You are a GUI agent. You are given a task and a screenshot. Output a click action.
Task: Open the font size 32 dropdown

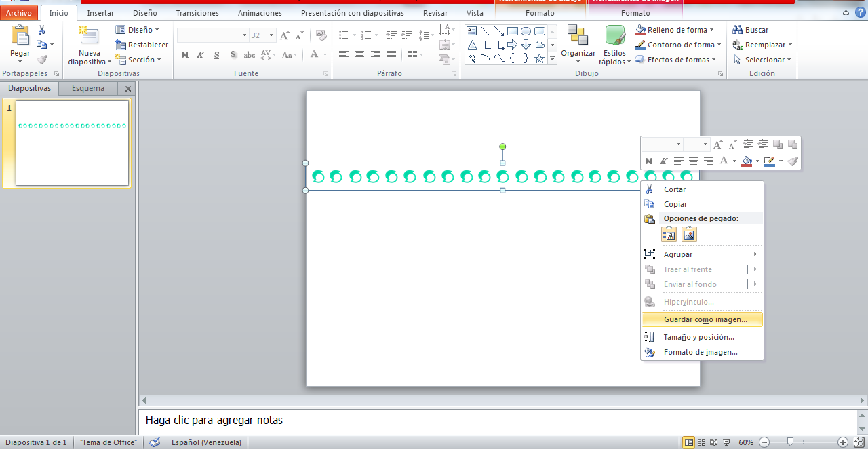271,35
